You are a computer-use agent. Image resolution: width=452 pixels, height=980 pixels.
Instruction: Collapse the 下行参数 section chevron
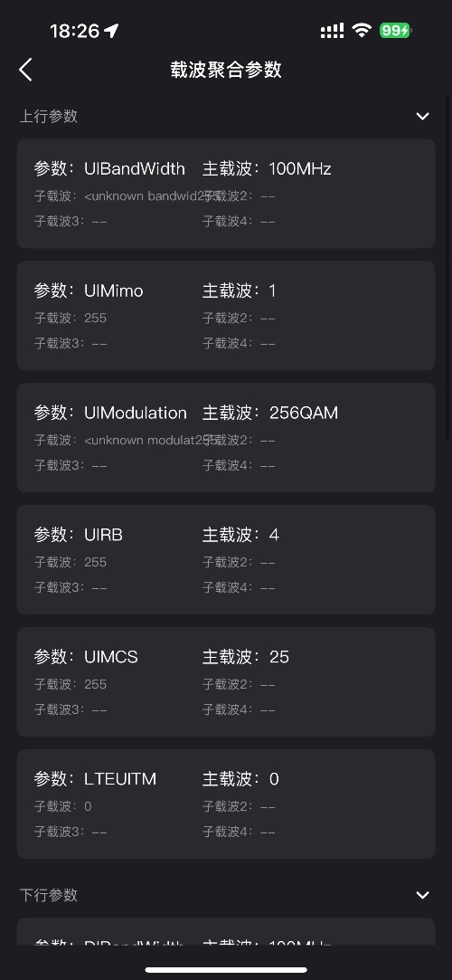[423, 895]
